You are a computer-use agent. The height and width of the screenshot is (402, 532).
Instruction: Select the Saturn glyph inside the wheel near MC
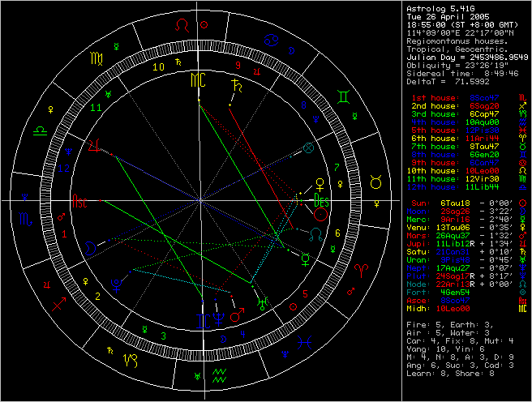[238, 84]
